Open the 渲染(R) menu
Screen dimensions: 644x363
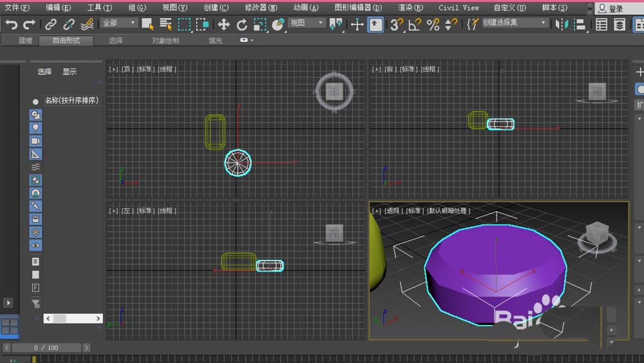pyautogui.click(x=410, y=8)
